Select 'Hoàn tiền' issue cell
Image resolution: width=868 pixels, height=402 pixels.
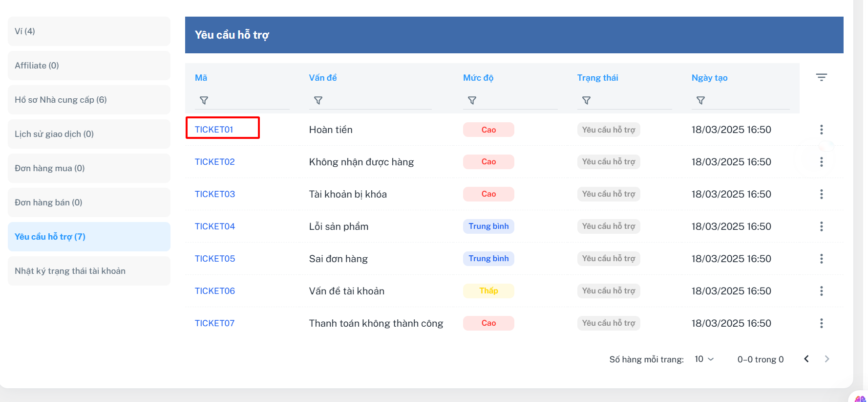pos(331,130)
